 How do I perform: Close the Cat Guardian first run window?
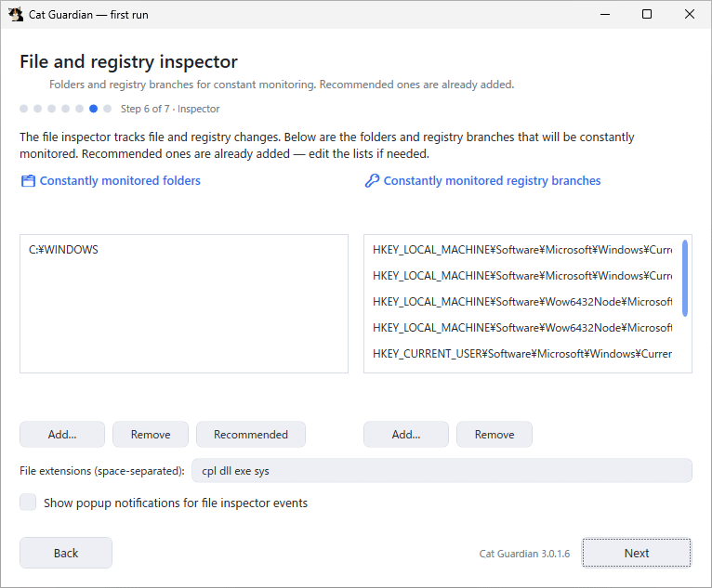pos(690,15)
